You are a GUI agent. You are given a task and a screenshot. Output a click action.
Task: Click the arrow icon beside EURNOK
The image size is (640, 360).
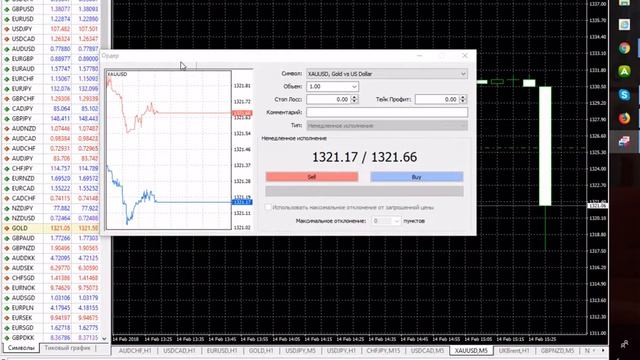[7, 288]
